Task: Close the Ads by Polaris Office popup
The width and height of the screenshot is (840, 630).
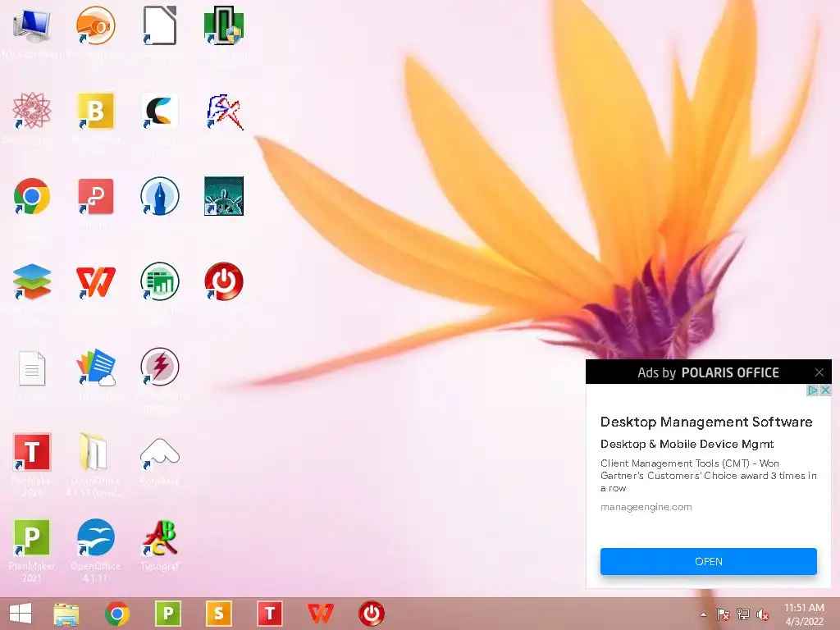Action: 819,372
